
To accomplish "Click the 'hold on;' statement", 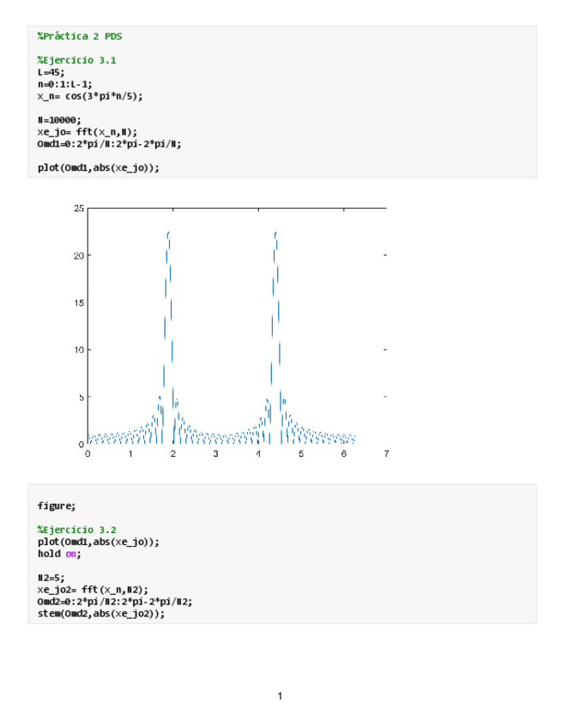I will coord(58,554).
